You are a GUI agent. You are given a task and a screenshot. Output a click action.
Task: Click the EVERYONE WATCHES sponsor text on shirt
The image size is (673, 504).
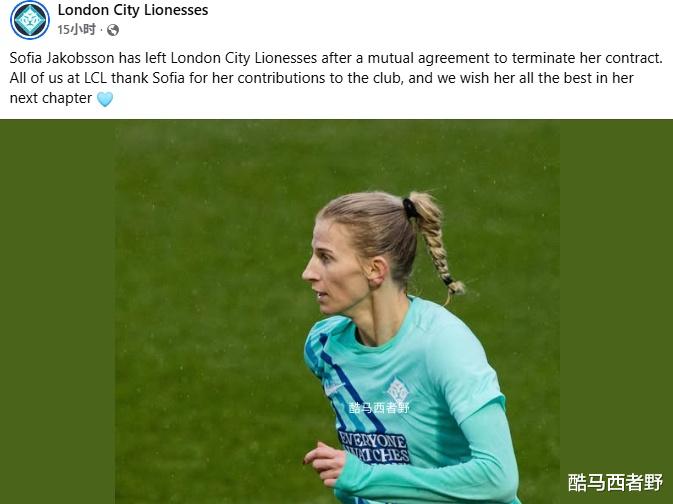(x=374, y=448)
